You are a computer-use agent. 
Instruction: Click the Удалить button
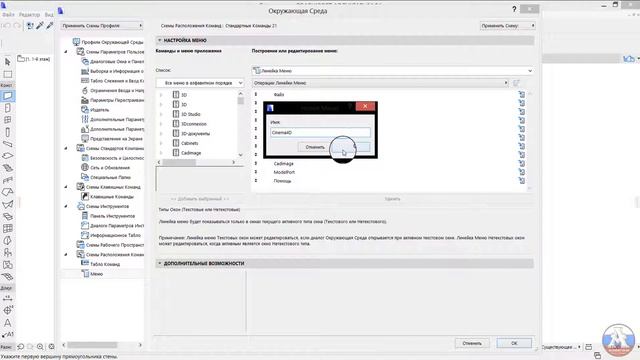tap(392, 199)
